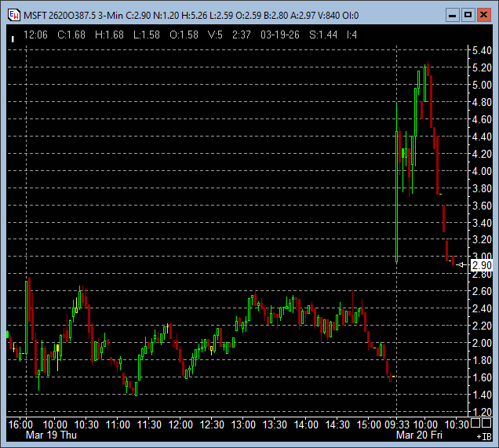Screen dimensions: 499x448
Task: Click the 09:33 session open time label
Action: point(397,424)
